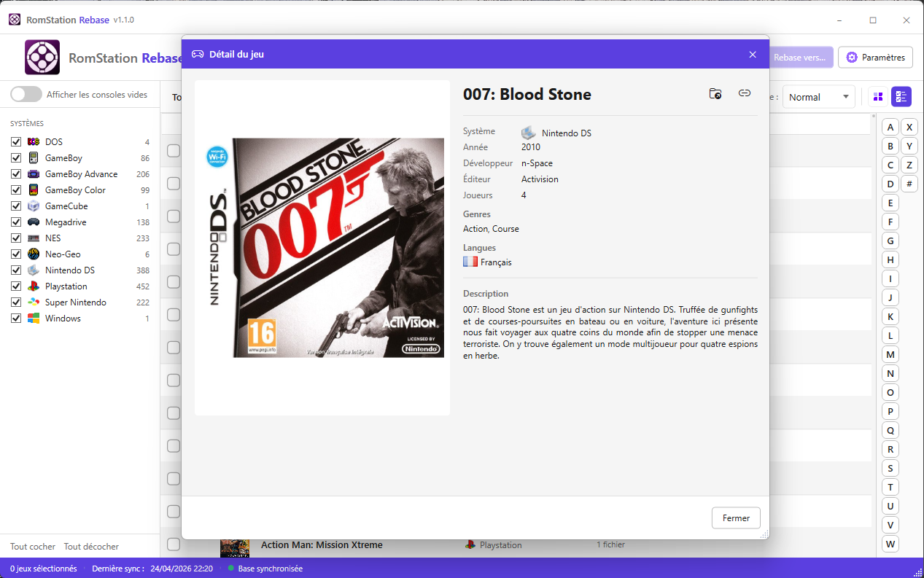924x578 pixels.
Task: Click the Playstation system icon in sidebar
Action: coord(34,286)
